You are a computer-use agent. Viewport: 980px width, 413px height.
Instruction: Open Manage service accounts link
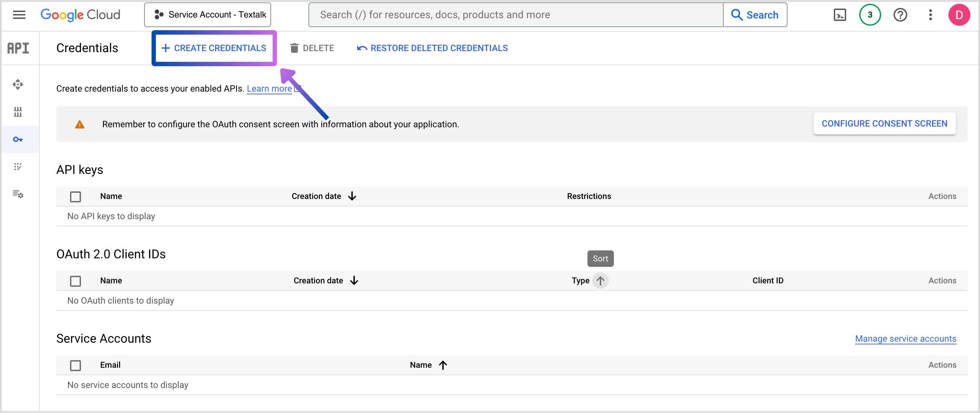905,339
